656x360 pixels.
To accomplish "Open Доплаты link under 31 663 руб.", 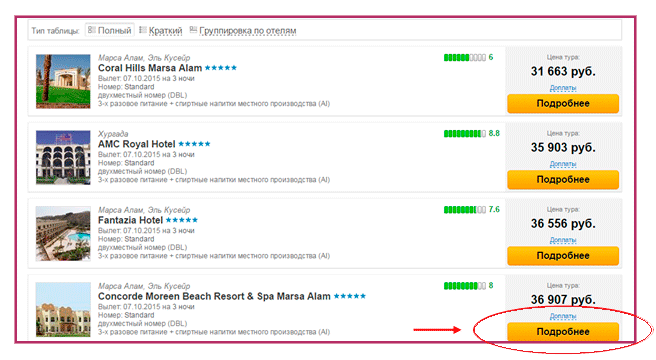I will click(563, 88).
